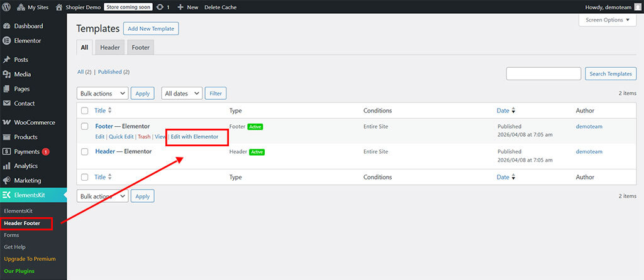Click the Edit link for Footer template
644x280 pixels.
[x=100, y=136]
